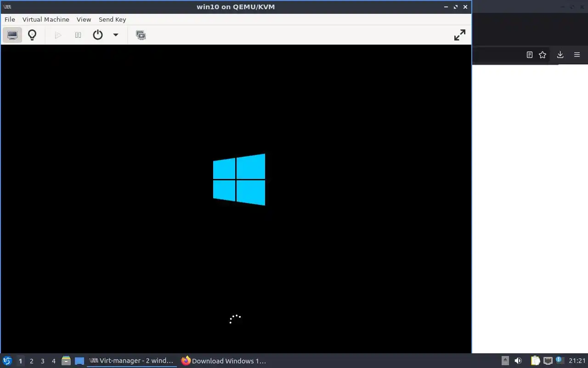This screenshot has height=368, width=588.
Task: Show the graphical console view
Action: [12, 35]
